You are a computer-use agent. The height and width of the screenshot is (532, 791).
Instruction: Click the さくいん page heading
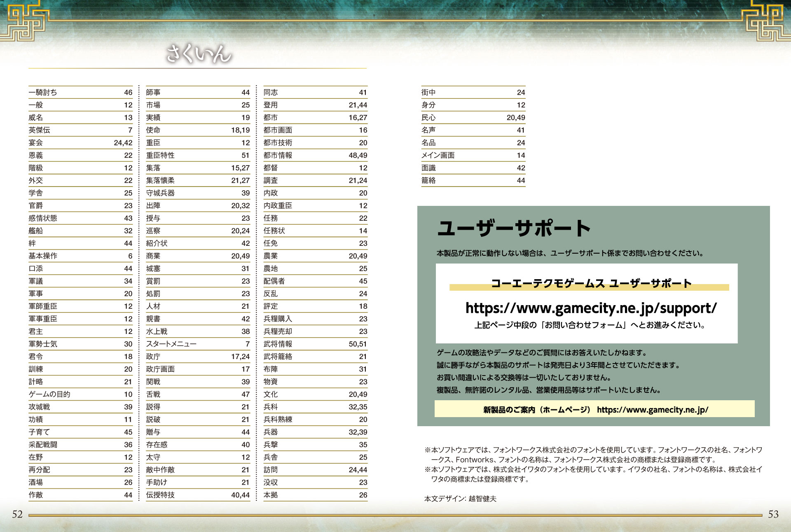(198, 54)
